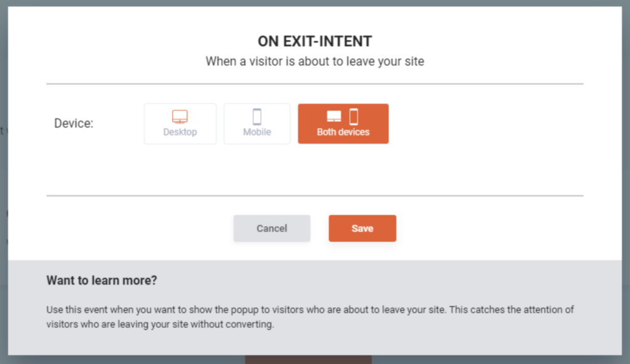Click the Device: field label

[74, 124]
